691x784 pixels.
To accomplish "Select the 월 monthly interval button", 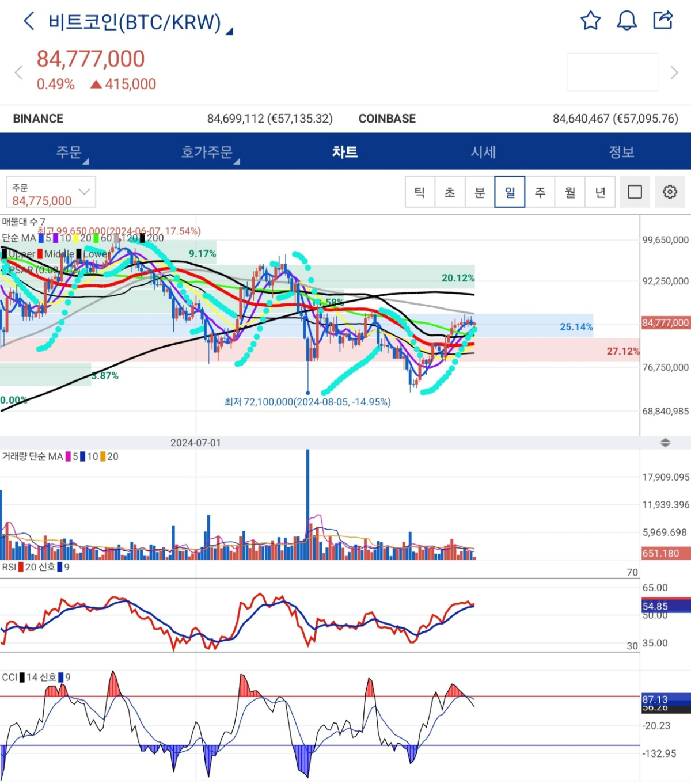I will pyautogui.click(x=570, y=192).
